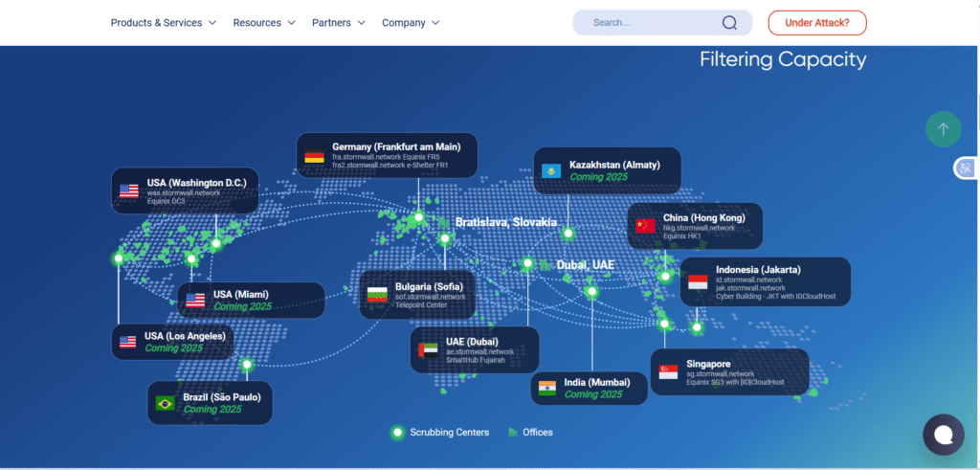This screenshot has width=980, height=470.
Task: Expand the Products & Services menu
Action: point(163,23)
